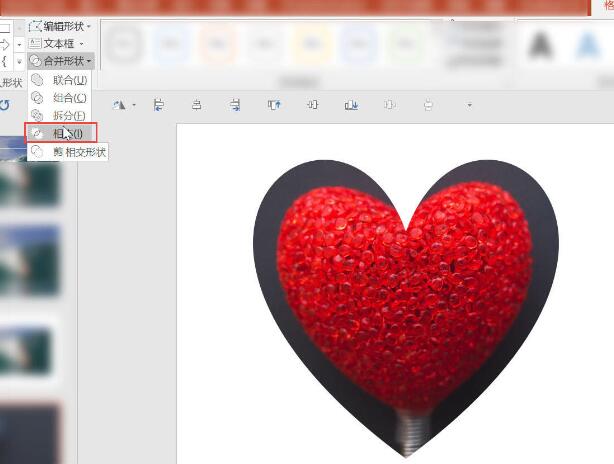Image resolution: width=614 pixels, height=464 pixels.
Task: Select the rectangle shape in the shapes gallery
Action: click(5, 28)
